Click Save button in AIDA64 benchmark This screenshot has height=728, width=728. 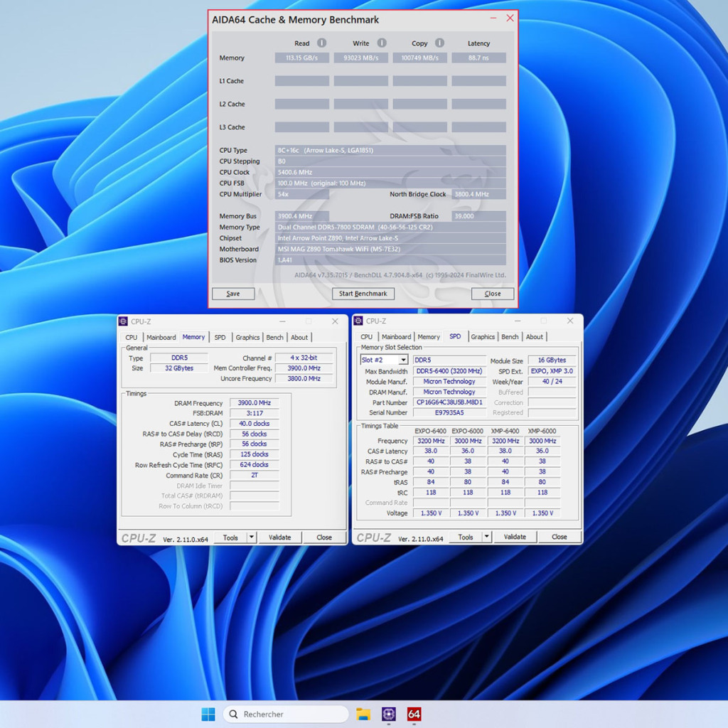tap(233, 294)
